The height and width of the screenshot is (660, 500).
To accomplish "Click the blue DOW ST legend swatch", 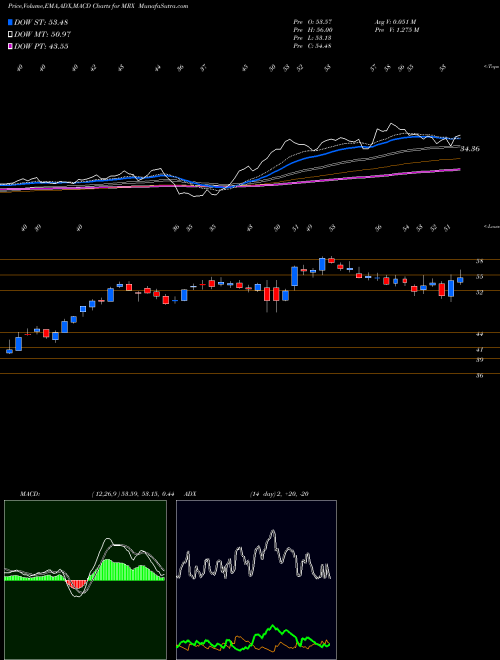I will coord(10,22).
